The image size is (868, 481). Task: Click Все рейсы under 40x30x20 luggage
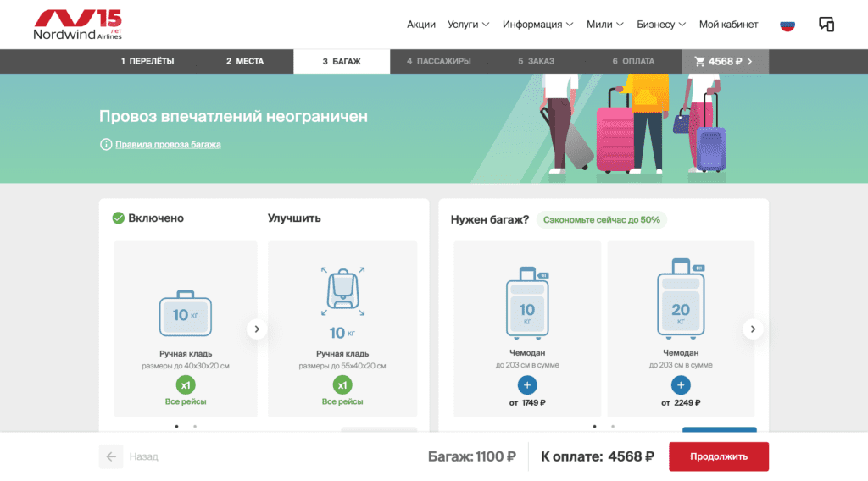(186, 401)
